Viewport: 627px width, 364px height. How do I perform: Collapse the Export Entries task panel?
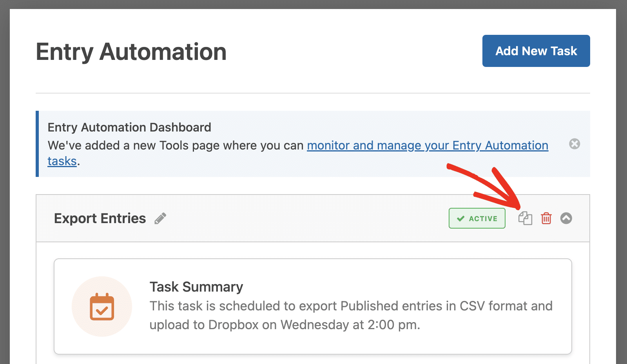(x=566, y=218)
